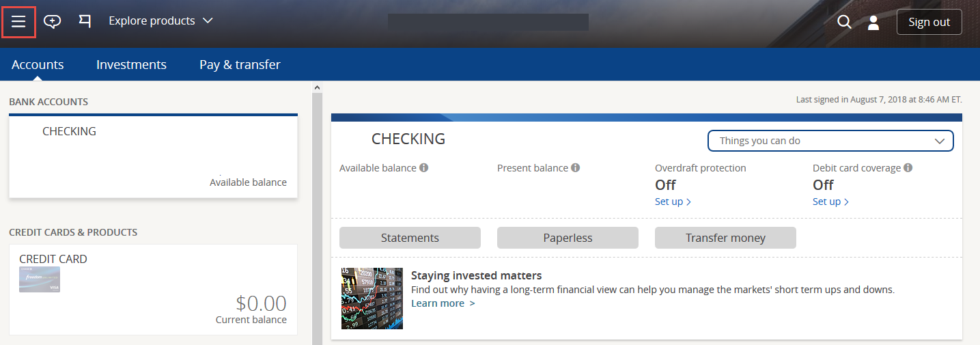Open the chat message icon
The height and width of the screenshot is (345, 980).
[52, 21]
